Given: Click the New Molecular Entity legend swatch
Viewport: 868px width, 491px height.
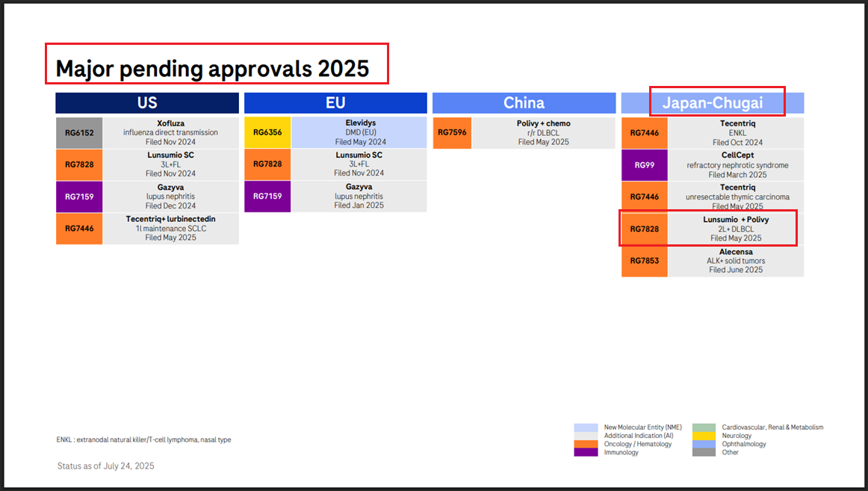Looking at the screenshot, I should (586, 427).
